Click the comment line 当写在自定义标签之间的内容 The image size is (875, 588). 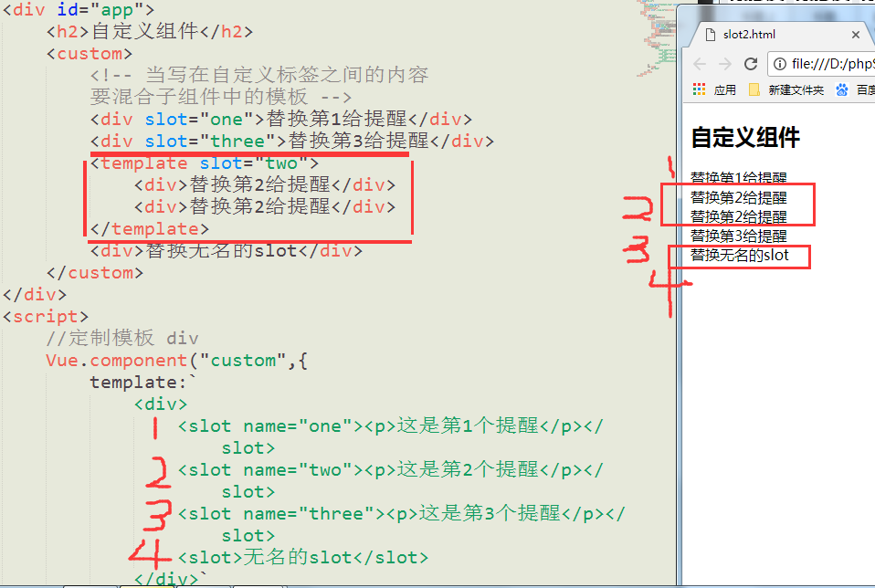pos(259,75)
